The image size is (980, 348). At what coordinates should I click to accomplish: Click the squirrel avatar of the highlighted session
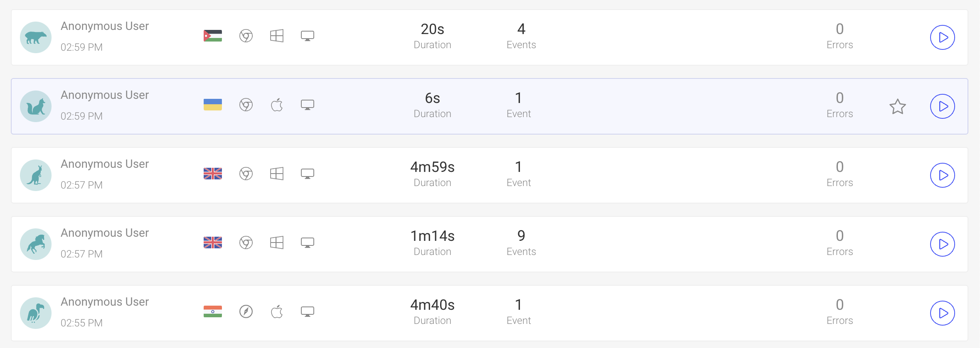coord(36,106)
